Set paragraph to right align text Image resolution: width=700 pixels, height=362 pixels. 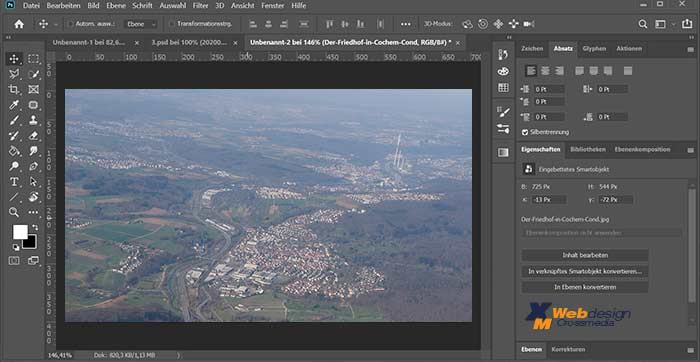coord(559,71)
